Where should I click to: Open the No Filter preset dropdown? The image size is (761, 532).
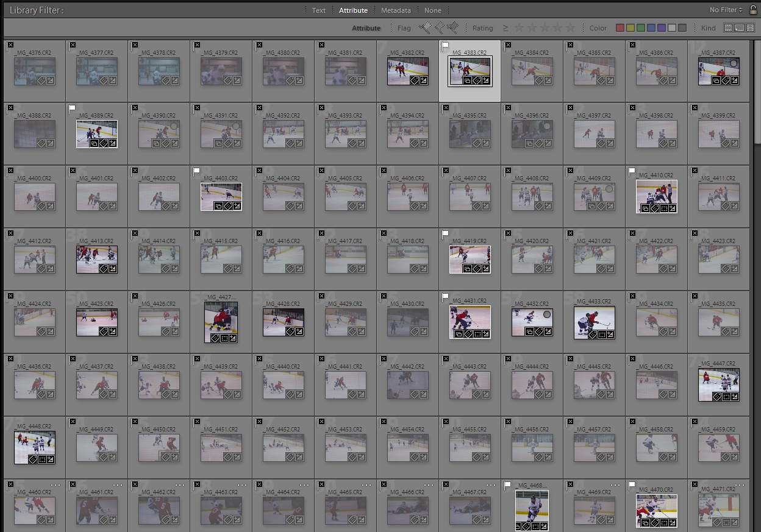tap(726, 10)
